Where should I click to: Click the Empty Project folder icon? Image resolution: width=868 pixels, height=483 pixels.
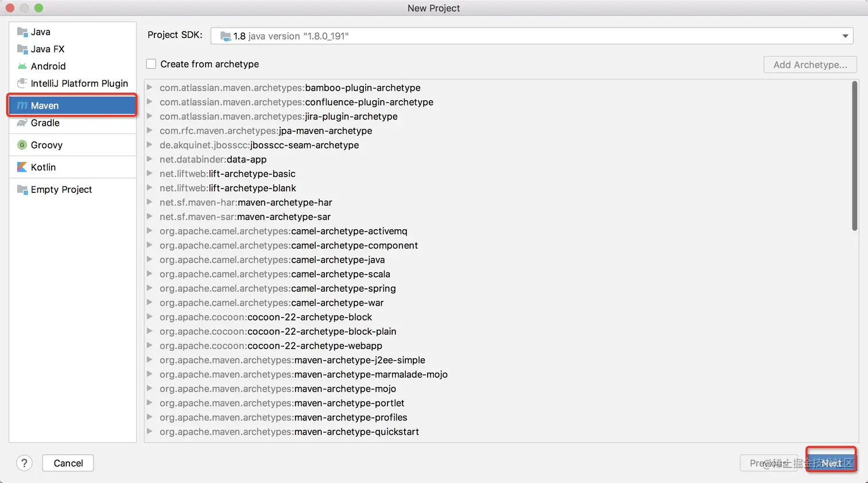22,190
